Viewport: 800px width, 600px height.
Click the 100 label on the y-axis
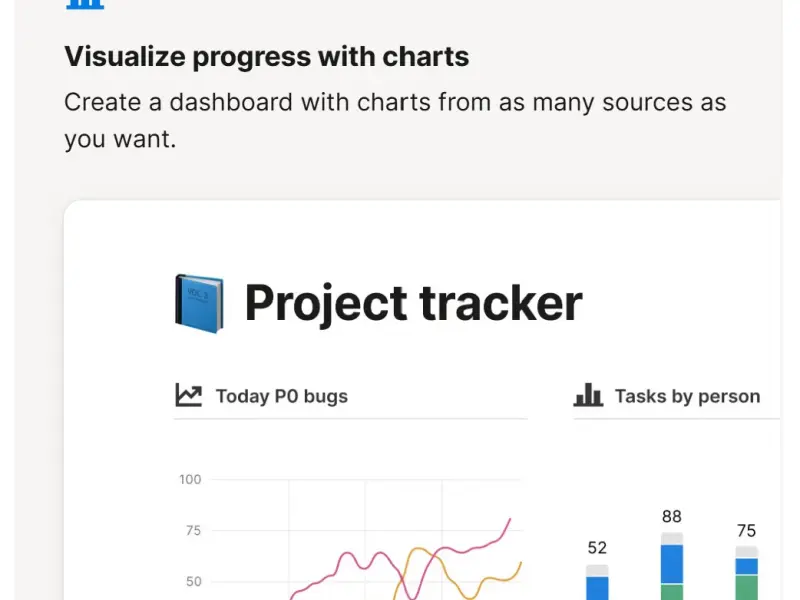[190, 479]
